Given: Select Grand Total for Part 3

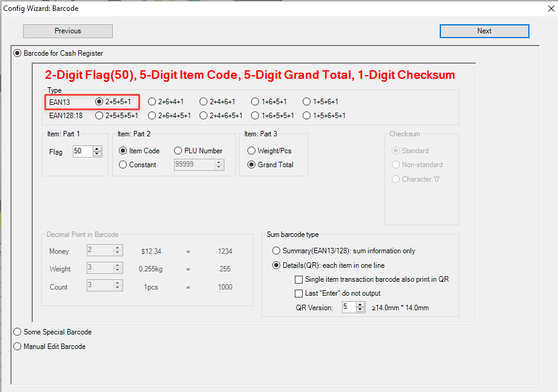Looking at the screenshot, I should [x=271, y=165].
